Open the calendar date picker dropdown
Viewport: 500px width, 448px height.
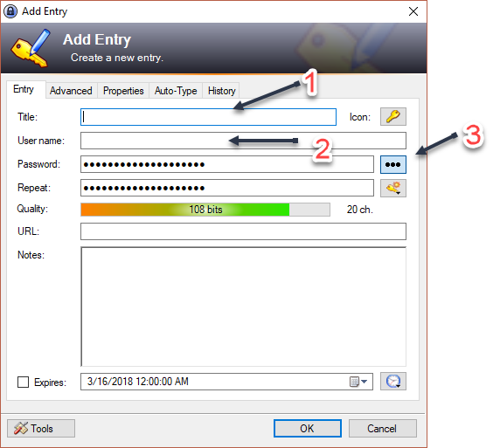coord(358,382)
